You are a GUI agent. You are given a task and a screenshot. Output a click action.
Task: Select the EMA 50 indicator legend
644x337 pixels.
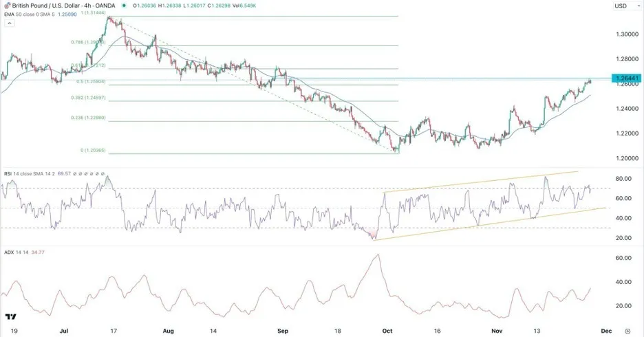coord(29,14)
